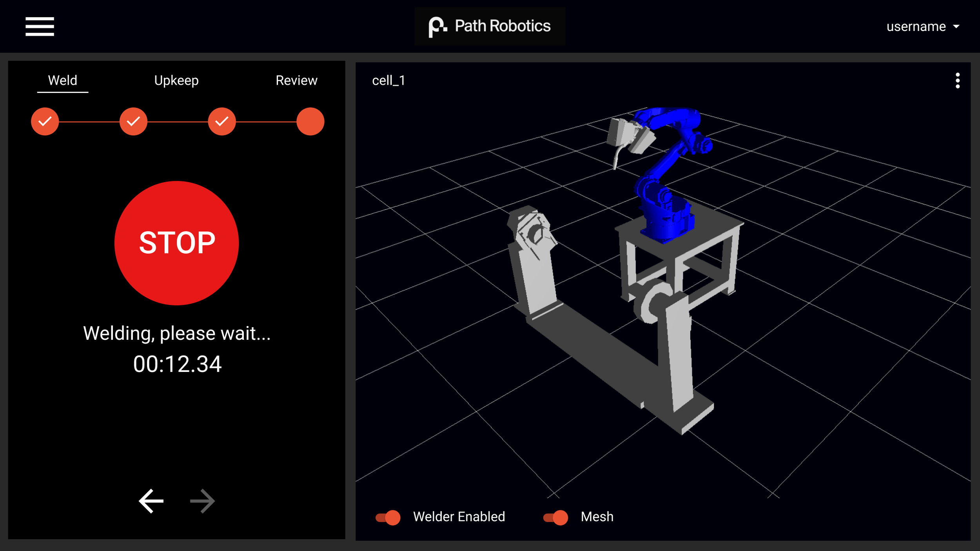Click the first completed step circle
The width and height of the screenshot is (980, 551).
click(45, 121)
